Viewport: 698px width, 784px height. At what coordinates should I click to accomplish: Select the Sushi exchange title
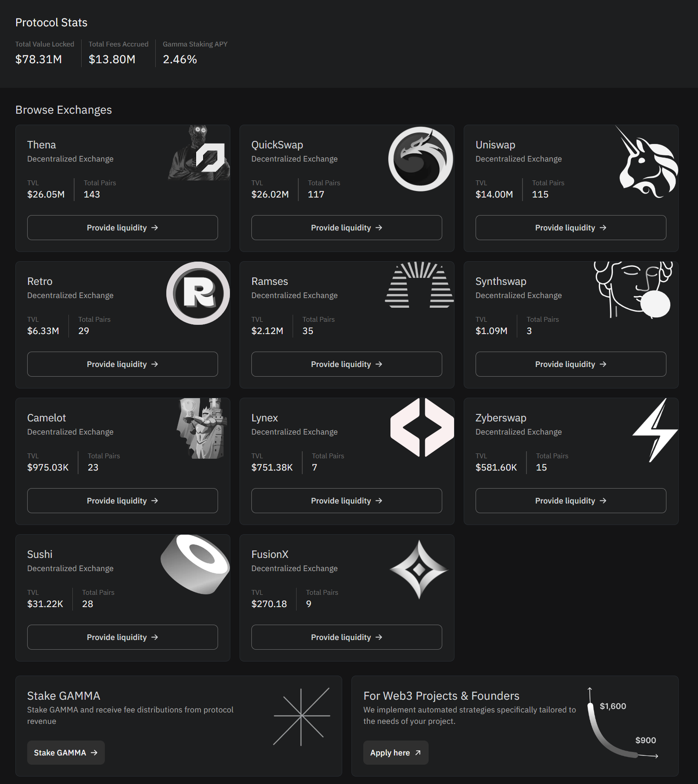click(x=40, y=554)
